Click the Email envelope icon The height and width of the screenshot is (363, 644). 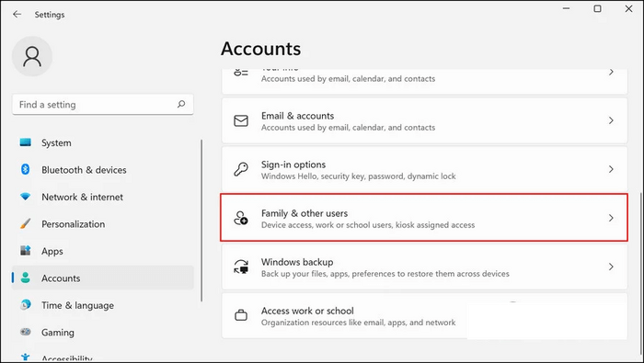(241, 120)
